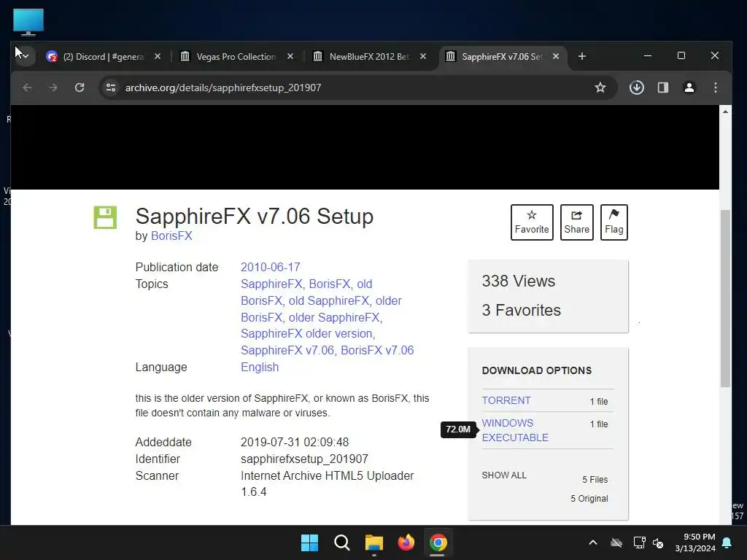Click the Favorite star button
The width and height of the screenshot is (747, 560).
click(532, 222)
